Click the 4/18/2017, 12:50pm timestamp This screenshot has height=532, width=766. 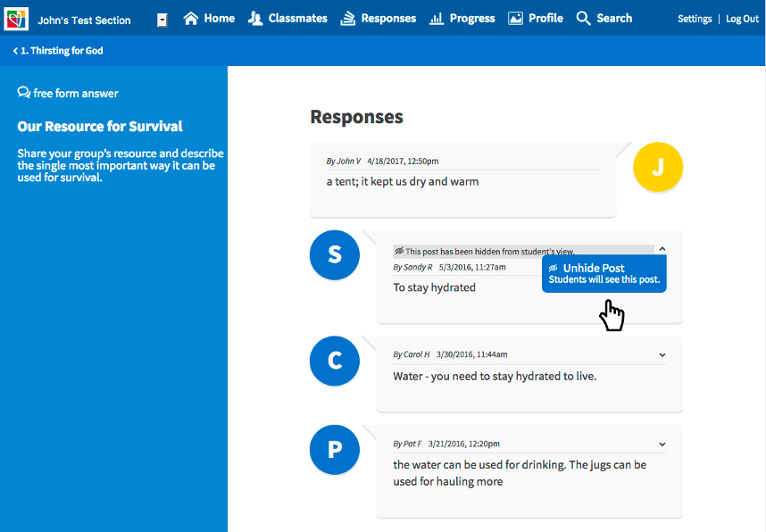click(403, 162)
